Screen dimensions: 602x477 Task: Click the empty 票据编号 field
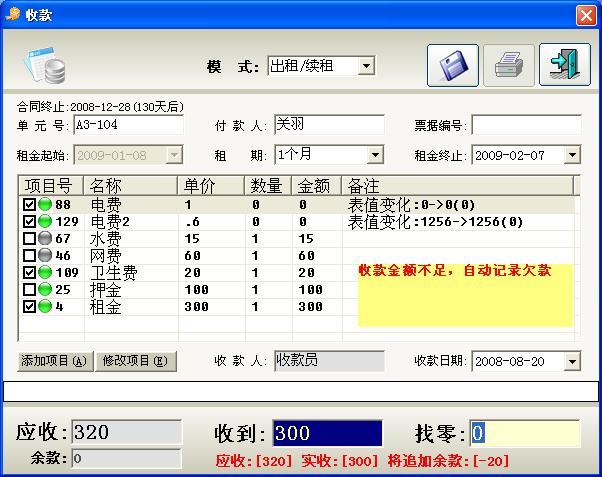pos(526,125)
